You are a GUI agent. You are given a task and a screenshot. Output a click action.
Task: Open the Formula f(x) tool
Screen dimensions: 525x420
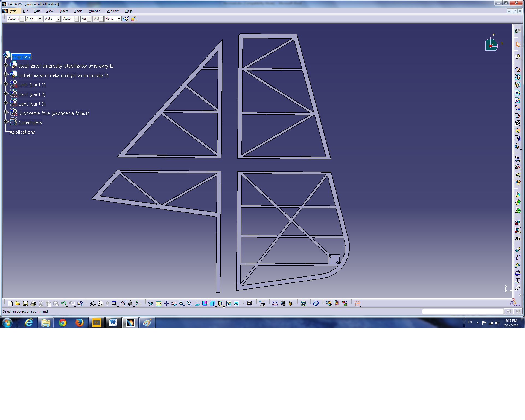(93, 303)
